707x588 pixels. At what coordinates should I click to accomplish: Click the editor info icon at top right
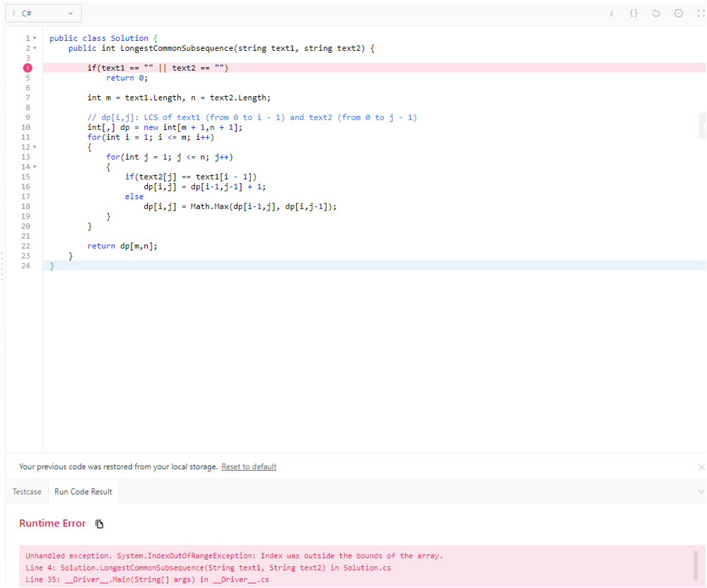pyautogui.click(x=612, y=13)
